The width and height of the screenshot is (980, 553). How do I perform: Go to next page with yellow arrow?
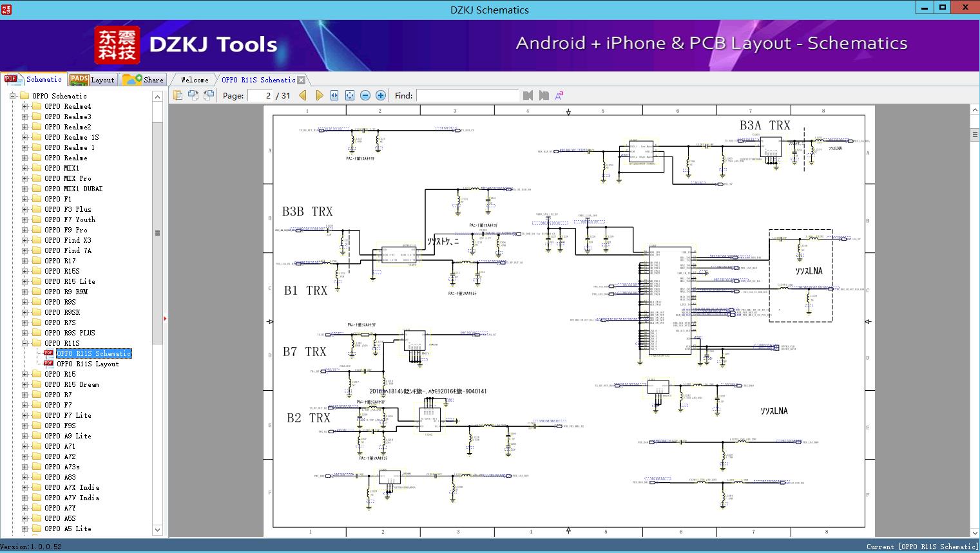[320, 95]
